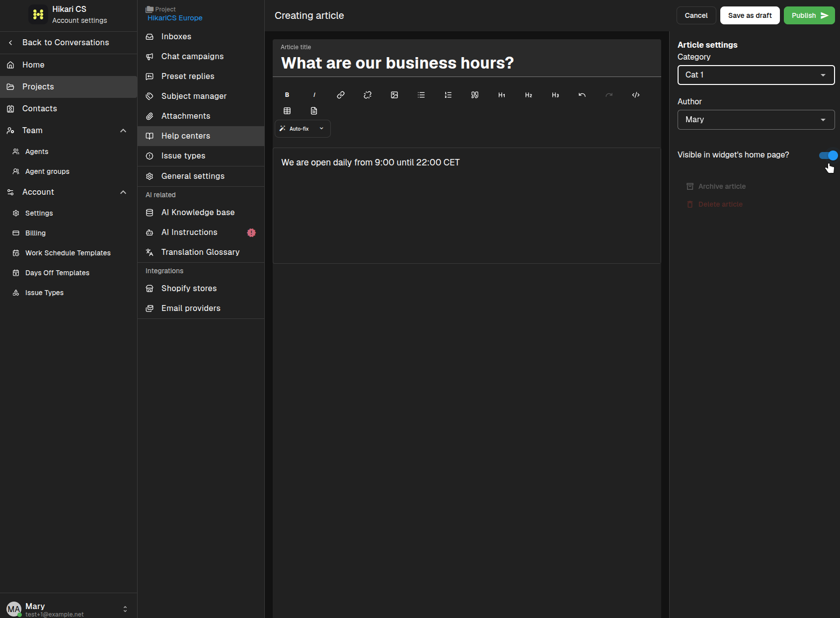Open General settings
The image size is (840, 618).
click(201, 176)
